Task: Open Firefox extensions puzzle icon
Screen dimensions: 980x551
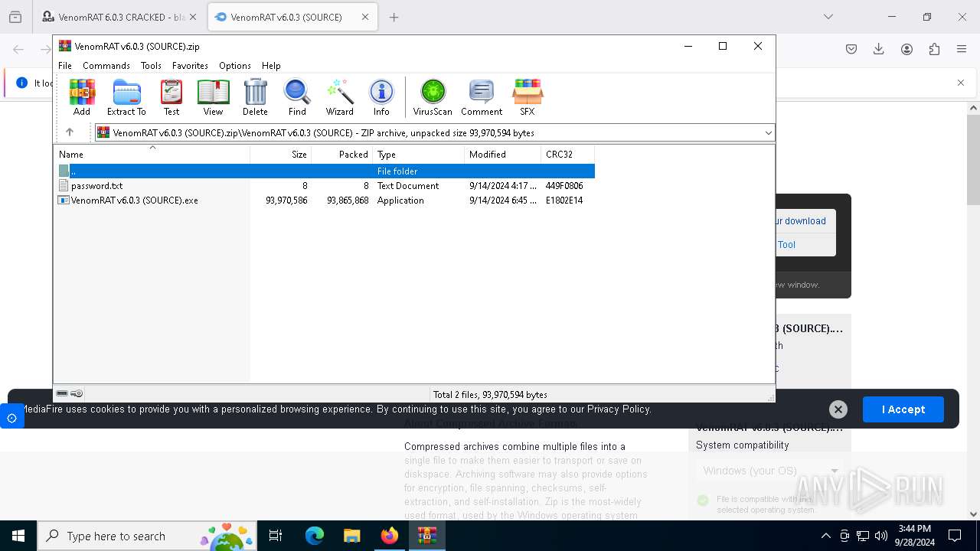Action: (x=934, y=49)
